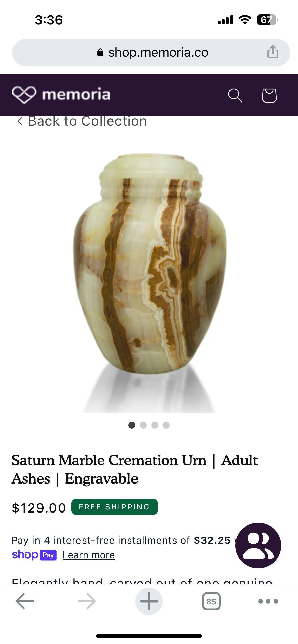
Task: Click the Learn more link
Action: click(89, 555)
